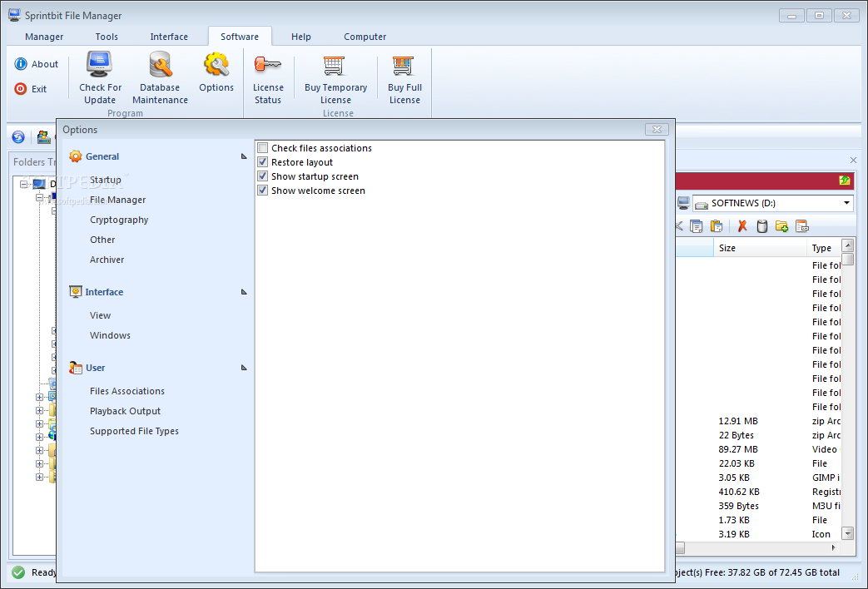Click the Options gear in ribbon
The height and width of the screenshot is (589, 868).
coord(216,72)
